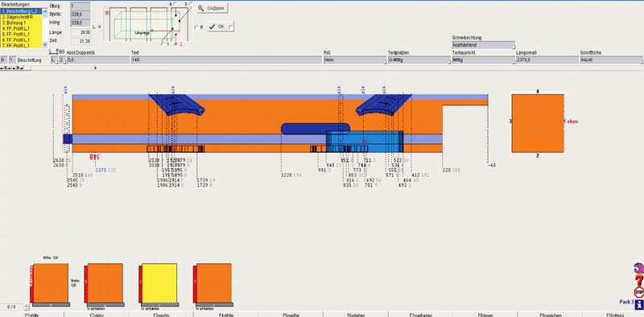
Task: Open the Schreibrichtung kopfstehend dropdown
Action: (484, 45)
